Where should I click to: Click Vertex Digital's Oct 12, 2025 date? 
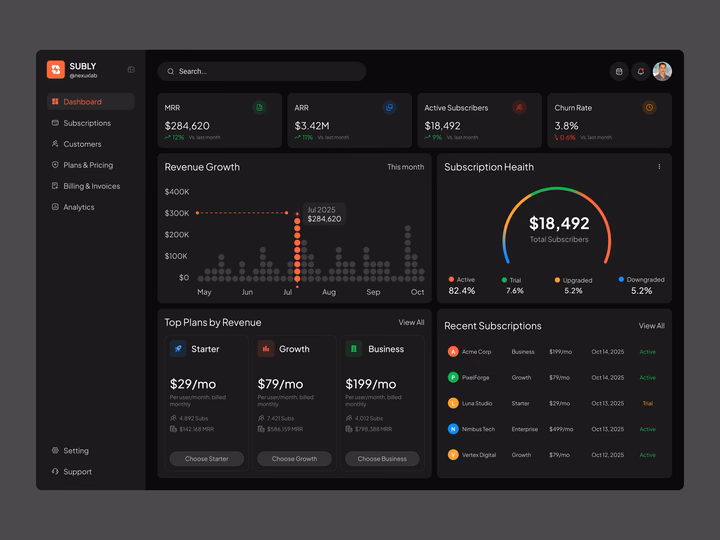[608, 455]
